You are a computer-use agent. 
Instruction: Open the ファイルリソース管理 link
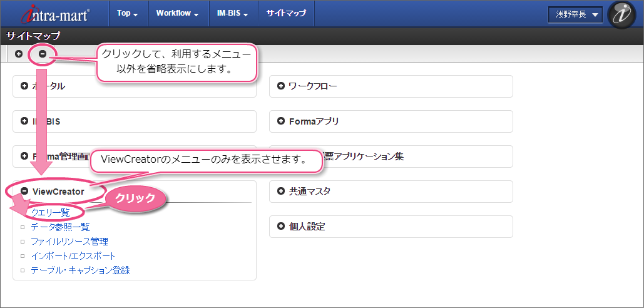(69, 242)
